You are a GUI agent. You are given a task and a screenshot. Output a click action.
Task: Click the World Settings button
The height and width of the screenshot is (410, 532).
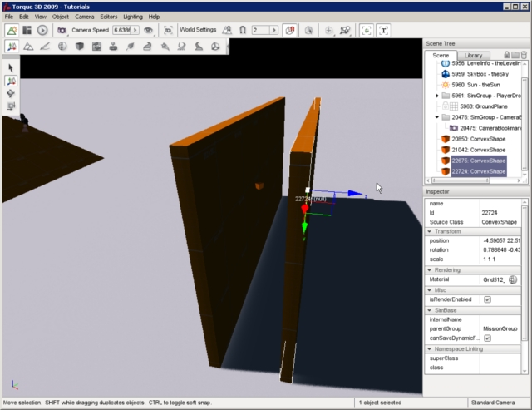point(197,30)
